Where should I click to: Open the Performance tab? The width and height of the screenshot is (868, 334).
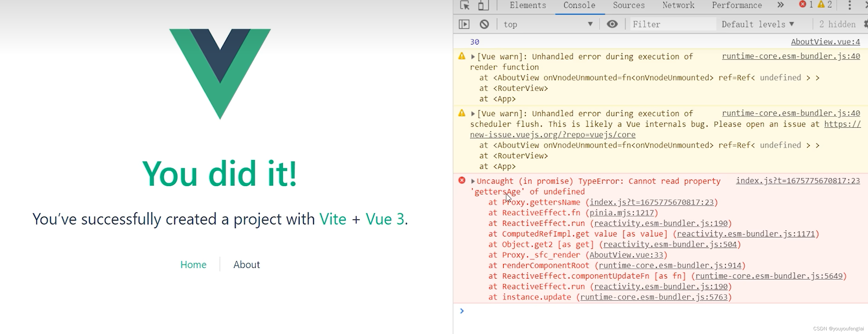tap(737, 5)
